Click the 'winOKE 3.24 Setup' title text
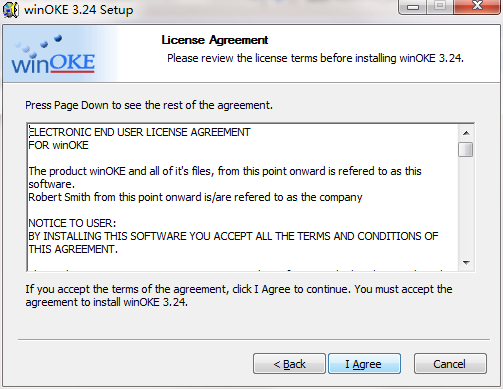The width and height of the screenshot is (503, 389). [79, 10]
